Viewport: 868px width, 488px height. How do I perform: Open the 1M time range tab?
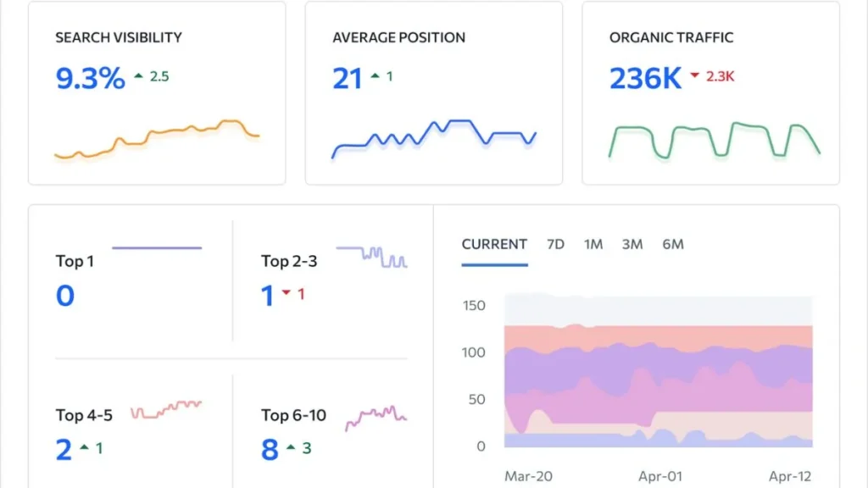coord(593,244)
